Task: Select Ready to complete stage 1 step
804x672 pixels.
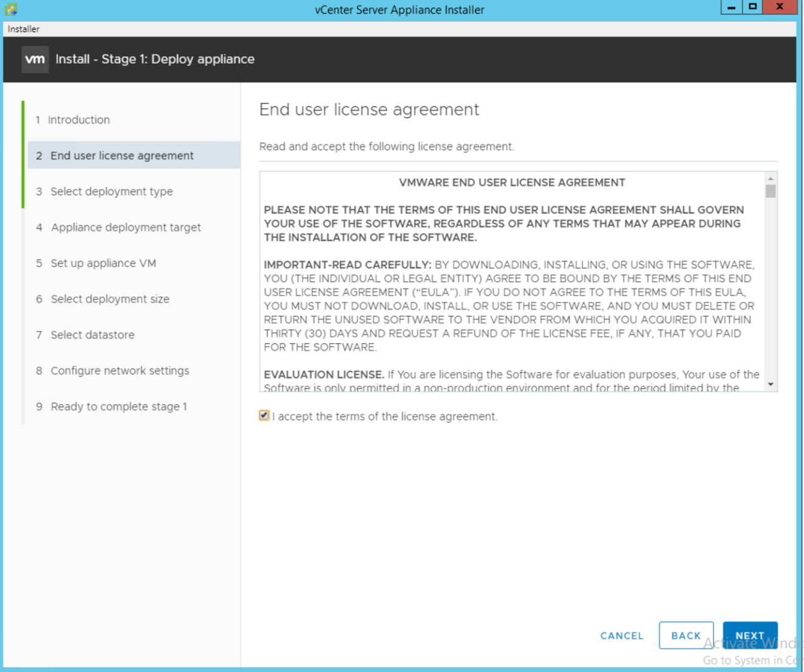Action: [119, 407]
